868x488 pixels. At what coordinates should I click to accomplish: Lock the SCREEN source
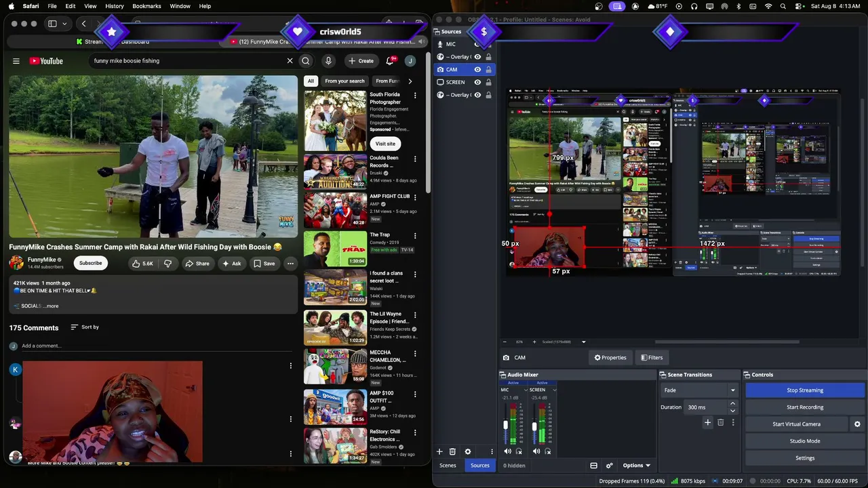click(x=488, y=82)
